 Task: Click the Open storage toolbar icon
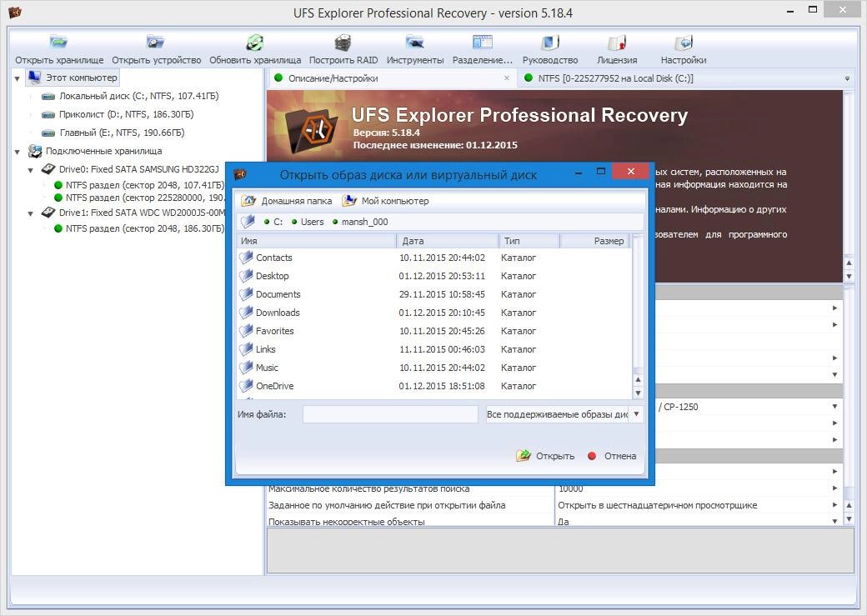[x=58, y=42]
